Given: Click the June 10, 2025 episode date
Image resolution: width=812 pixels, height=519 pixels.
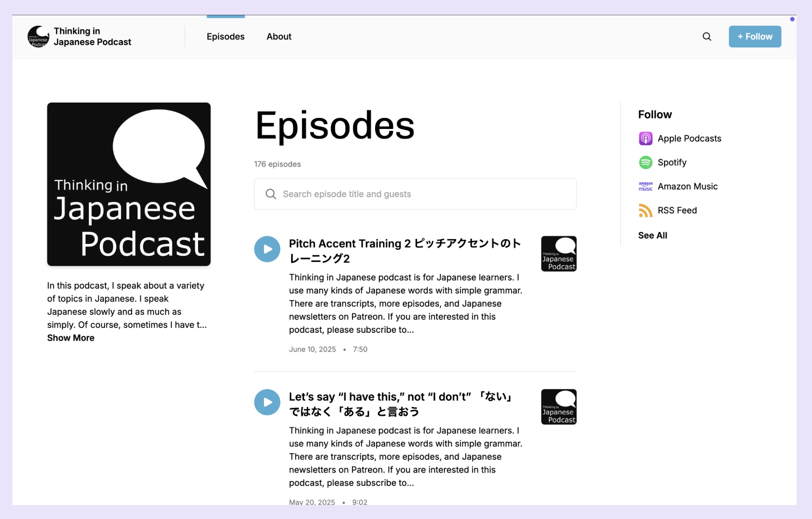Looking at the screenshot, I should pyautogui.click(x=312, y=349).
